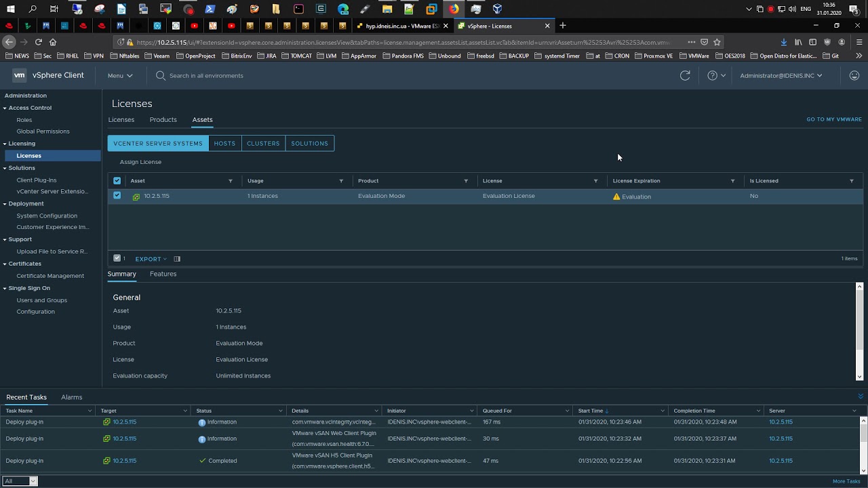The height and width of the screenshot is (488, 868).
Task: Open the Administrator@IDENIS.INC user dropdown
Action: [781, 75]
